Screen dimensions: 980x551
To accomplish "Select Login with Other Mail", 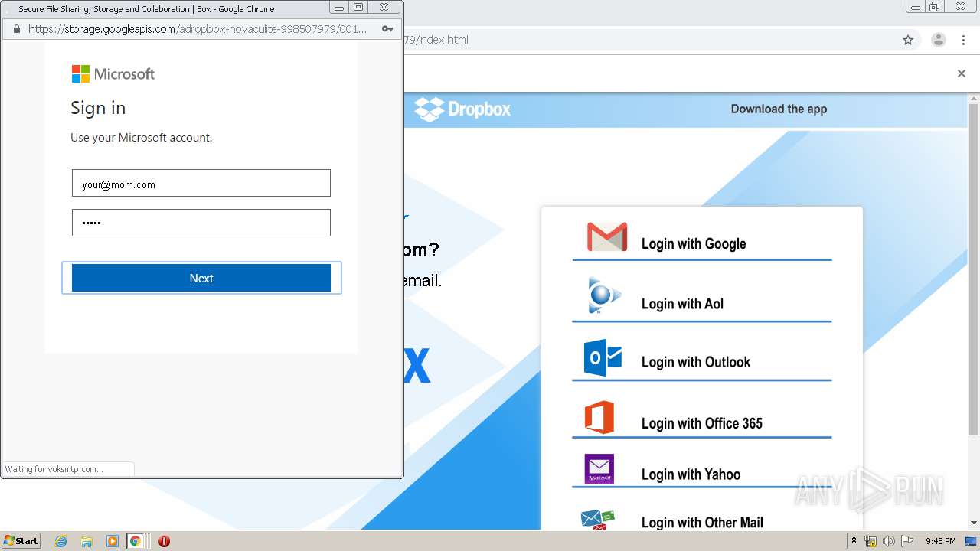I will 702,523.
